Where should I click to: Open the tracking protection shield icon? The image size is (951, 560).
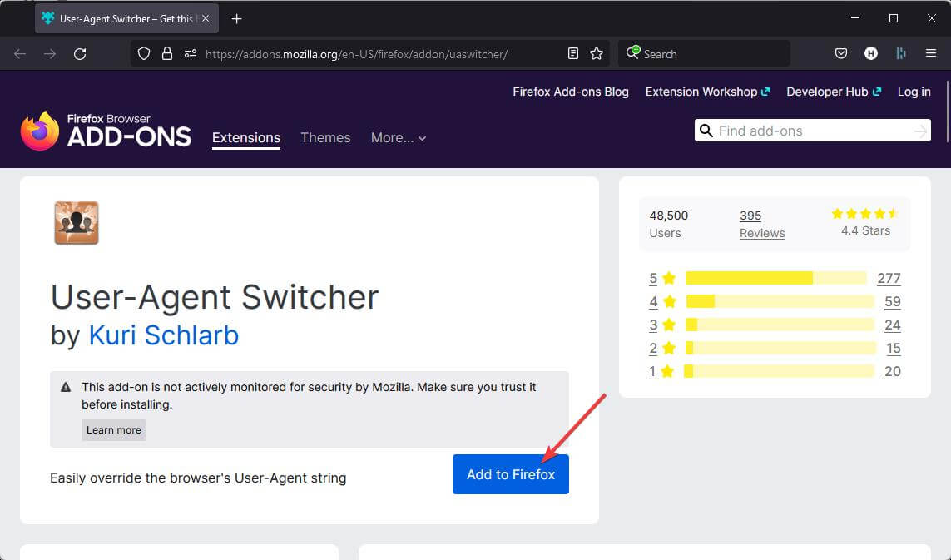tap(144, 54)
